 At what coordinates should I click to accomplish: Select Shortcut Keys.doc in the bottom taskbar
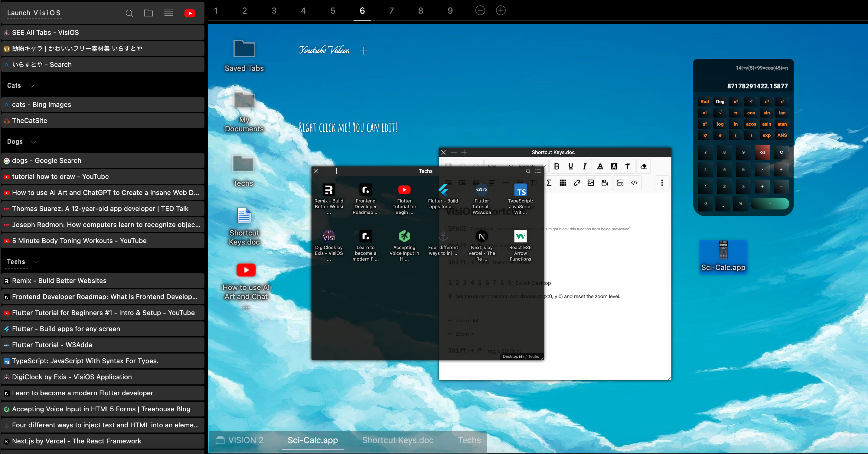(x=398, y=440)
